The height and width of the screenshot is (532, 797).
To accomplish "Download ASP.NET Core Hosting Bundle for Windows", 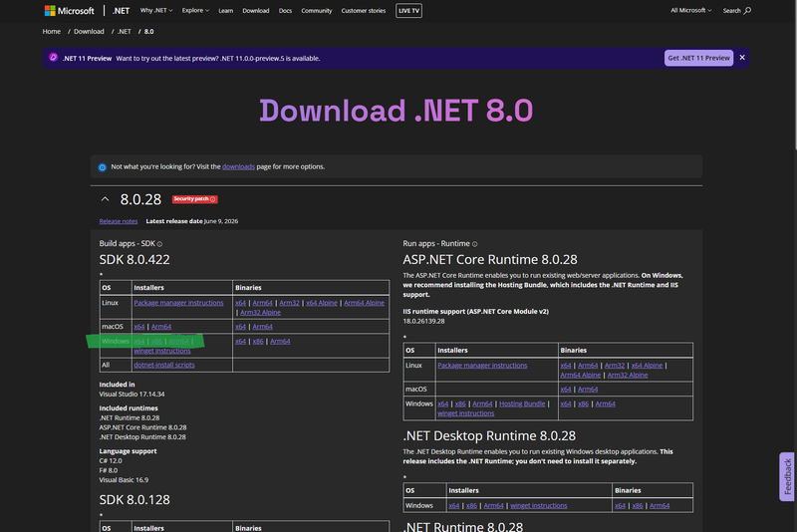I will [522, 403].
